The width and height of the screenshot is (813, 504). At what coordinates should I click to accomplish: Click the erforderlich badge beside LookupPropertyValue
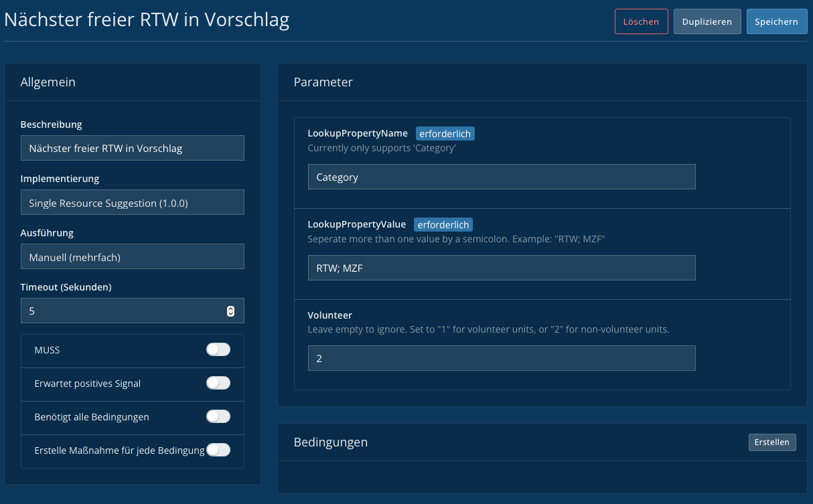[x=443, y=224]
